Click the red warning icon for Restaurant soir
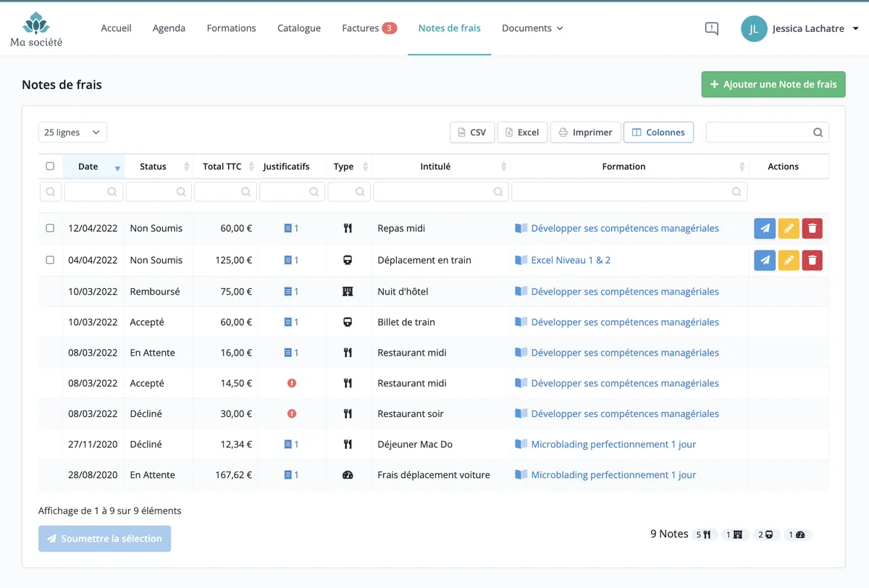This screenshot has height=588, width=869. (292, 413)
